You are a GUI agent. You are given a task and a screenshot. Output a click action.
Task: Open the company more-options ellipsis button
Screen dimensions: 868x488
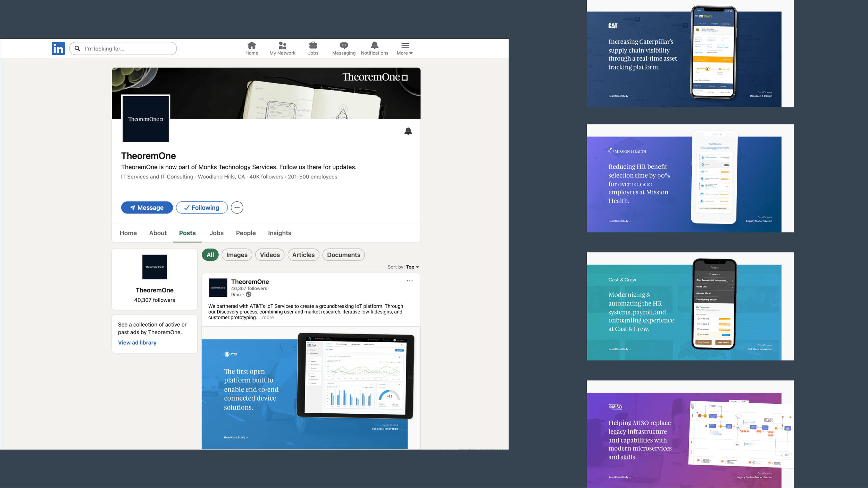(x=237, y=208)
